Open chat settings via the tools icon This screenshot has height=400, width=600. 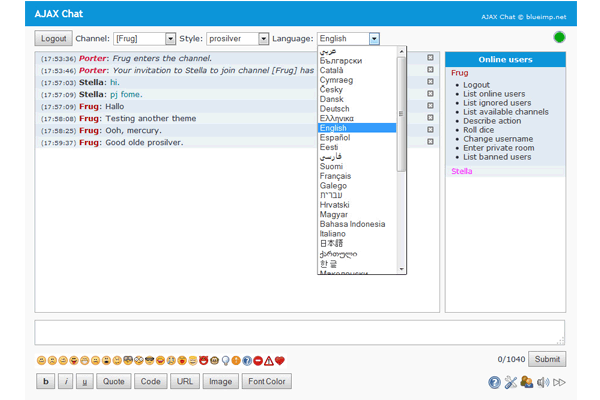point(510,382)
